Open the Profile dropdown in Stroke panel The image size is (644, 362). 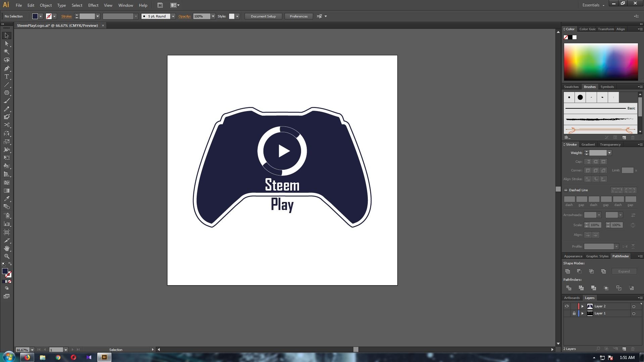coord(616,247)
